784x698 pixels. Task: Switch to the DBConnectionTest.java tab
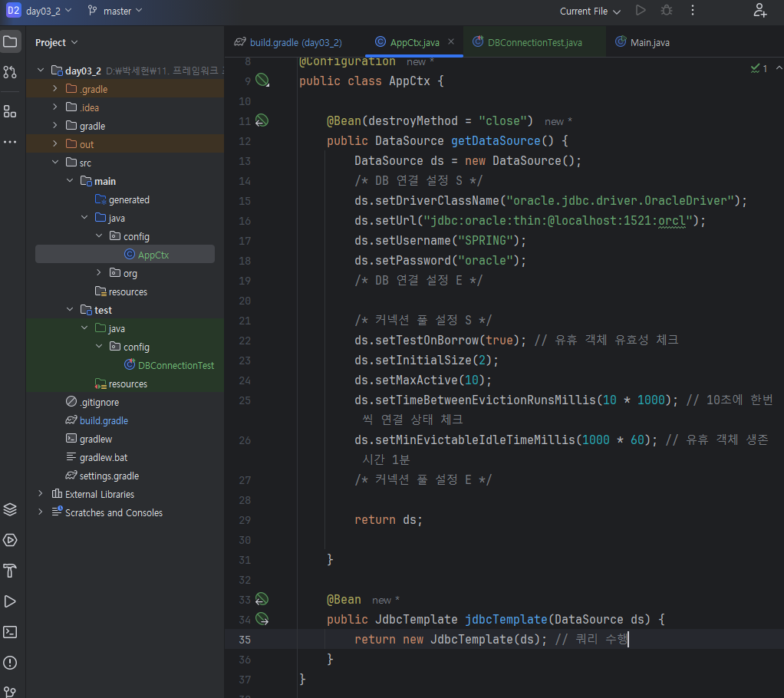coord(534,42)
